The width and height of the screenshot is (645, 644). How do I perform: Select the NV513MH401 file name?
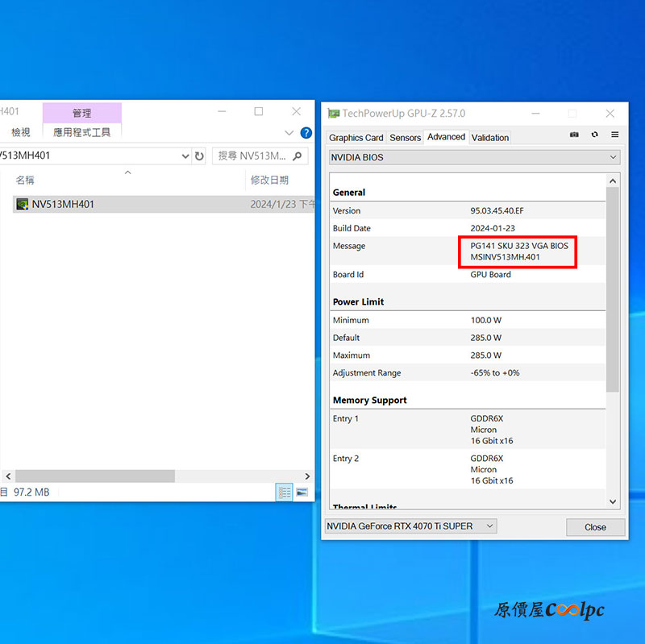[64, 204]
